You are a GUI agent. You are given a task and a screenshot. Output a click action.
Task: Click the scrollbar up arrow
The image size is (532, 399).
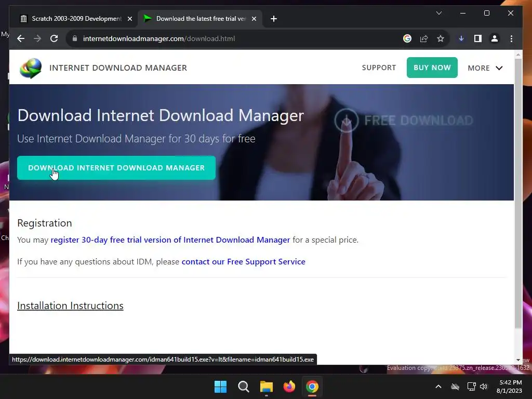tap(518, 54)
